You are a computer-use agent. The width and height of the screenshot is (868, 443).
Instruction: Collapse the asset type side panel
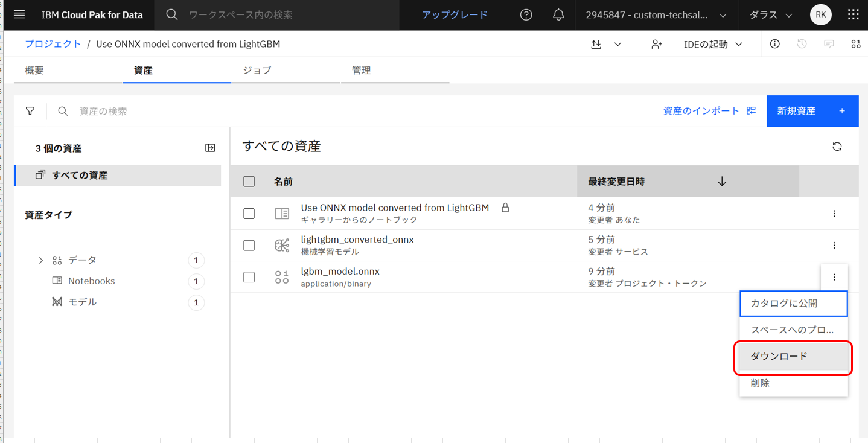pos(210,147)
